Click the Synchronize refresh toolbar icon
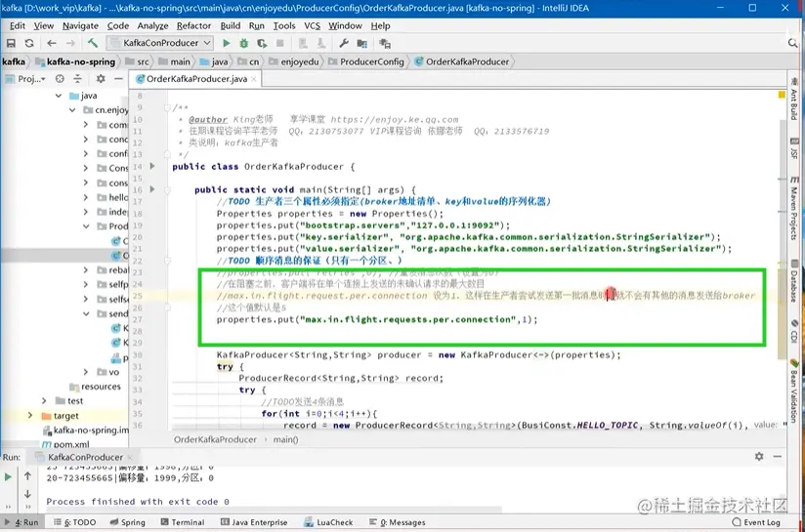 pos(29,44)
